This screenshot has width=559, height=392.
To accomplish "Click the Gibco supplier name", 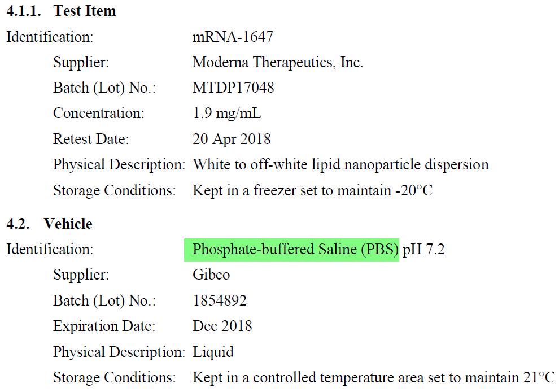I will 211,275.
